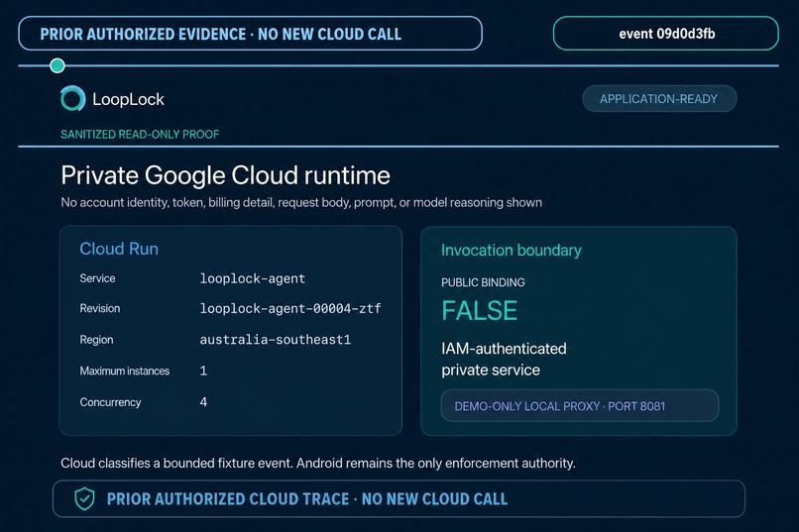The height and width of the screenshot is (532, 799).
Task: Click the Prior Authorized Evidence banner
Action: (x=250, y=34)
